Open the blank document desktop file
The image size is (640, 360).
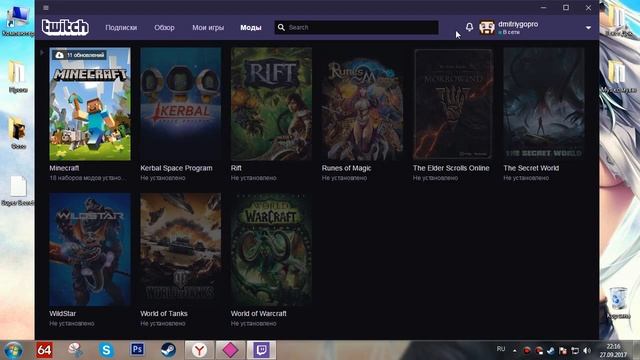click(18, 191)
